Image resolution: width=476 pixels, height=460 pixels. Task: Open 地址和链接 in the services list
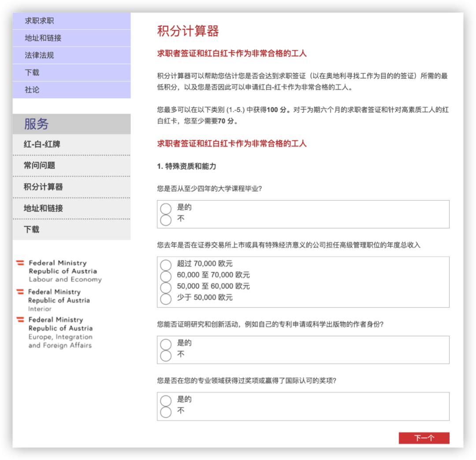[71, 208]
